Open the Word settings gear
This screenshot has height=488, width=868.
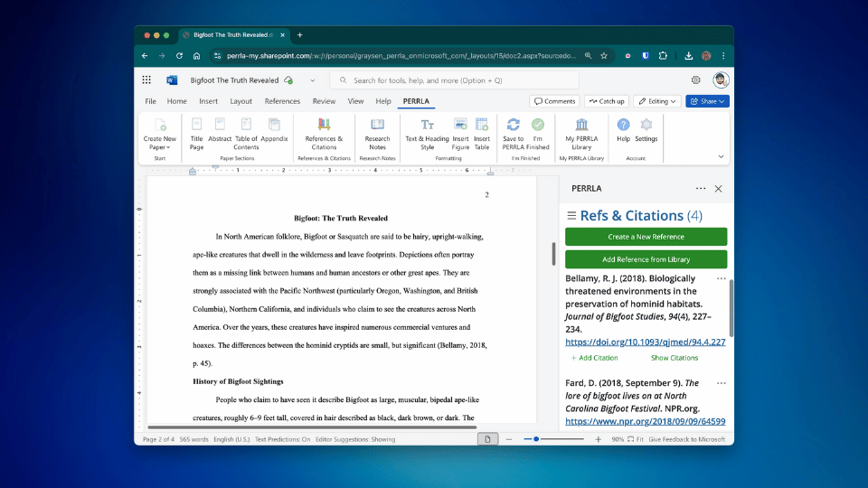pyautogui.click(x=696, y=80)
